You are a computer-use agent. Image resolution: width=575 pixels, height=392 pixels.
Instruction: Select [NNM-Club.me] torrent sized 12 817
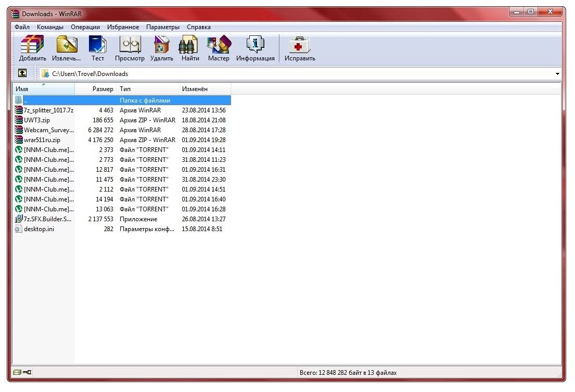(49, 169)
